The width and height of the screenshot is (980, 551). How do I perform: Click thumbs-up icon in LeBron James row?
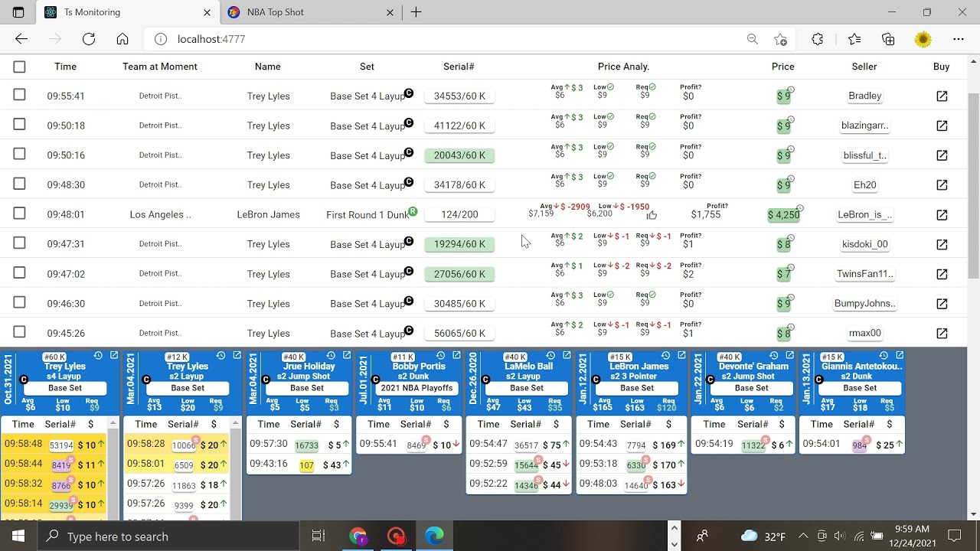[x=652, y=215]
